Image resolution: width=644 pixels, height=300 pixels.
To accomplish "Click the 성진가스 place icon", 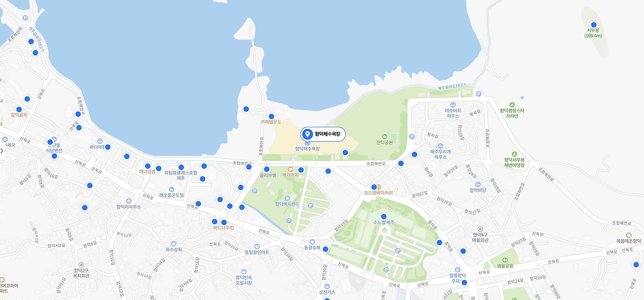I will [x=327, y=286].
